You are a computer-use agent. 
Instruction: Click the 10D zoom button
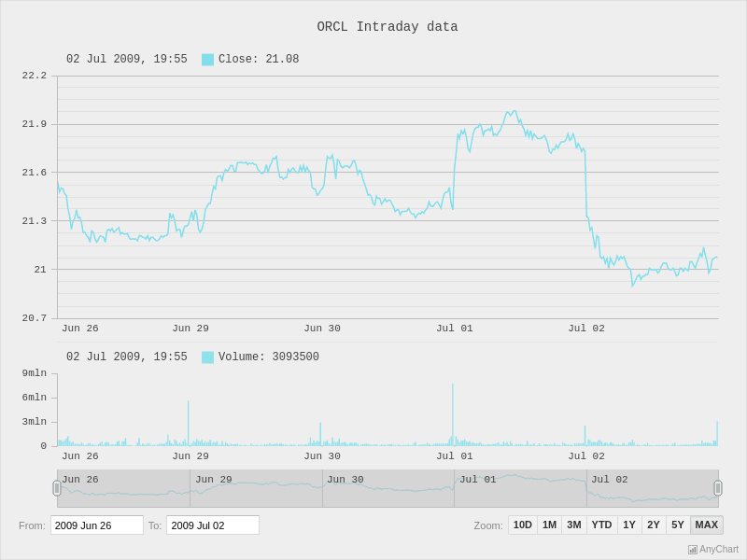[523, 525]
